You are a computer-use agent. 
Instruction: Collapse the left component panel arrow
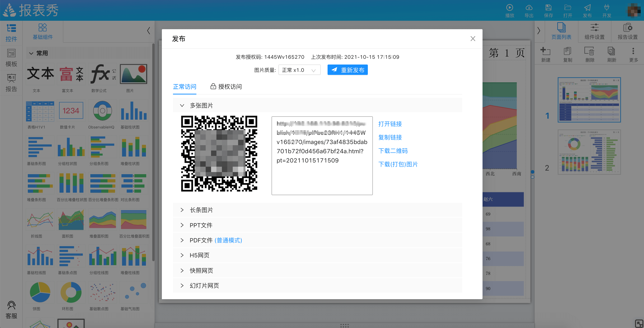pos(148,31)
